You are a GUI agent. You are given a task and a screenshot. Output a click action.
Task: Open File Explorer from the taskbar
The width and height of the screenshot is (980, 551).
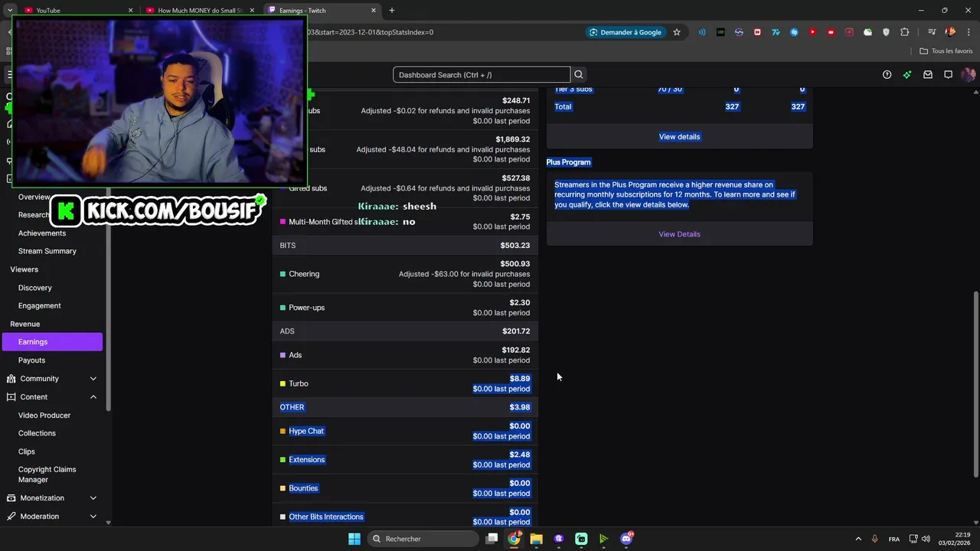coord(536,539)
